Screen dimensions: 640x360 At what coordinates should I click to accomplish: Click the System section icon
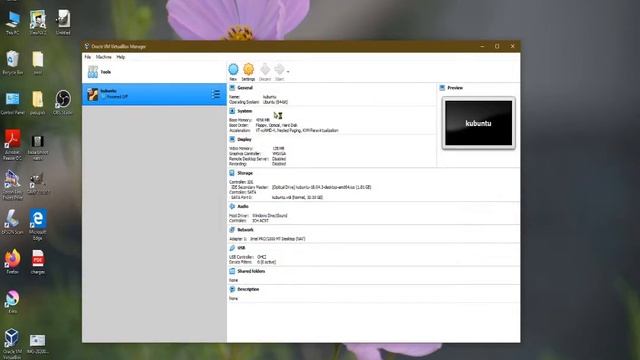coord(232,111)
